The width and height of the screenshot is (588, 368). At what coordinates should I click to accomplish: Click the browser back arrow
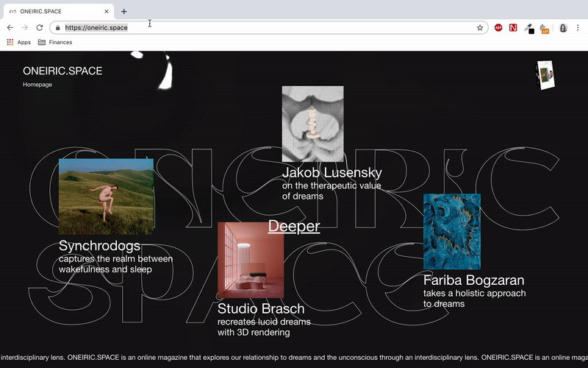(10, 27)
